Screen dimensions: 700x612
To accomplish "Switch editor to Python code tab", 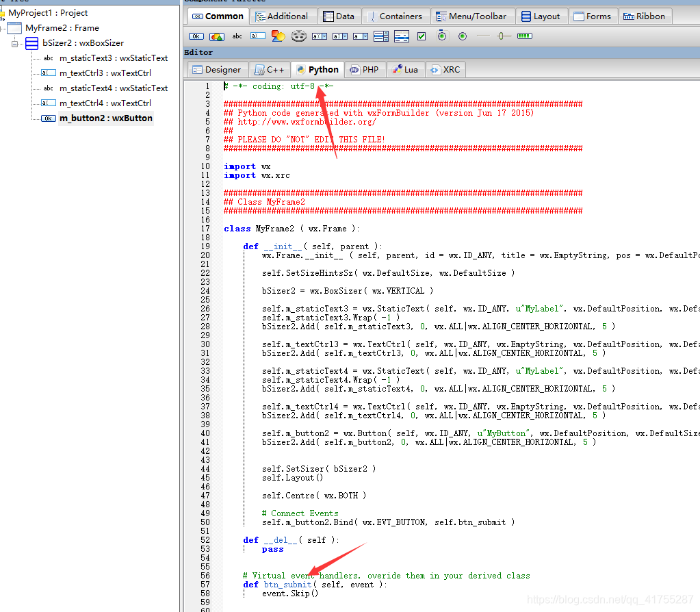I will 317,70.
